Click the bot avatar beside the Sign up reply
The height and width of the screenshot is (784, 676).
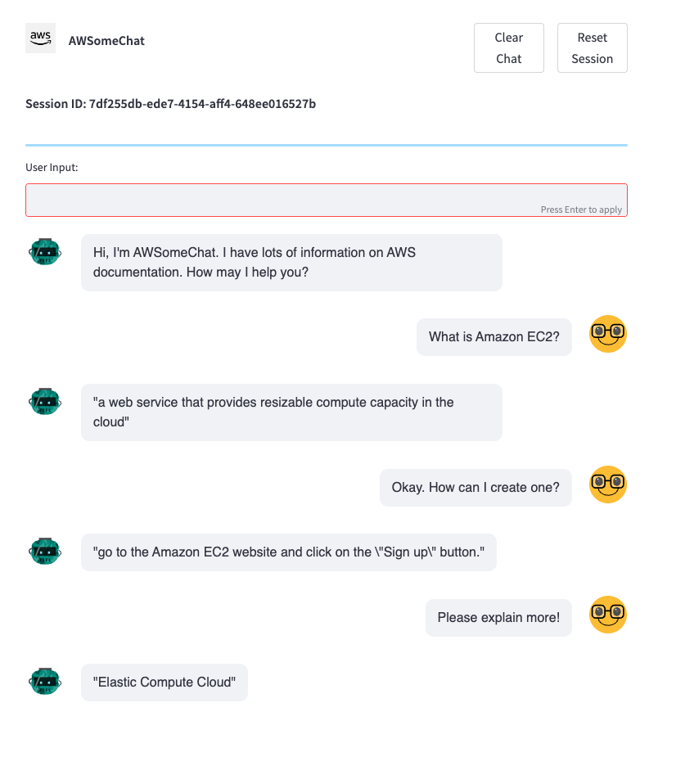click(45, 552)
